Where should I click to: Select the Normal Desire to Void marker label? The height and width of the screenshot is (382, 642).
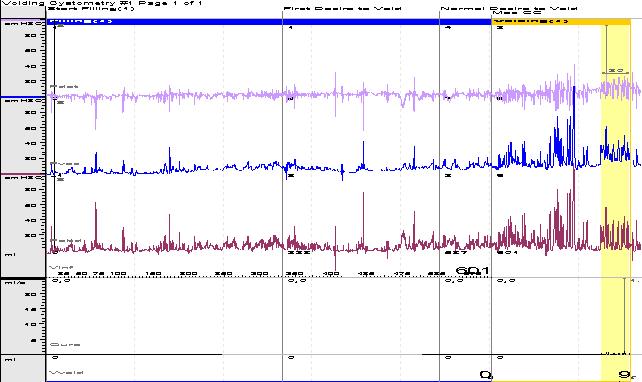point(509,9)
